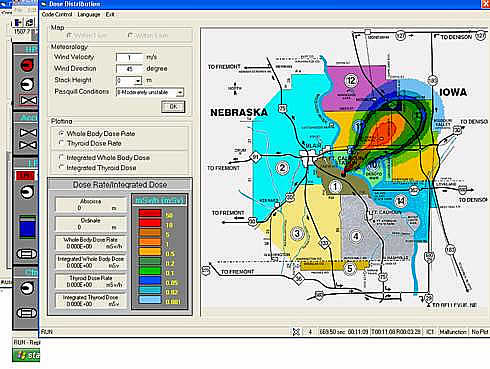Click the blue 0.05 legend swatch
The height and width of the screenshot is (369, 490).
point(150,281)
